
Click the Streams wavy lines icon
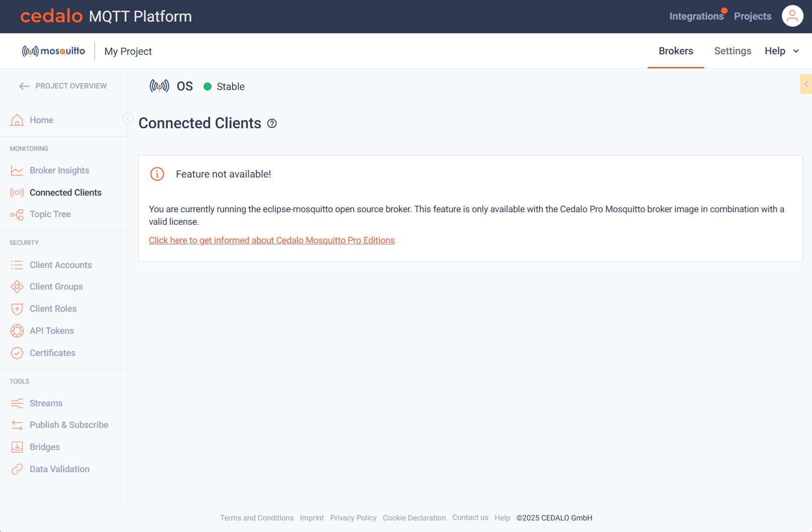tap(17, 403)
